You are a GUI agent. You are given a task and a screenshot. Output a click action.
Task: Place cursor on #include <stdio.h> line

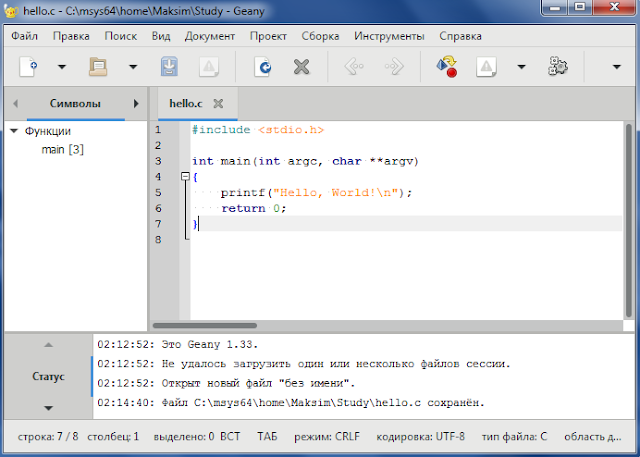tap(258, 130)
